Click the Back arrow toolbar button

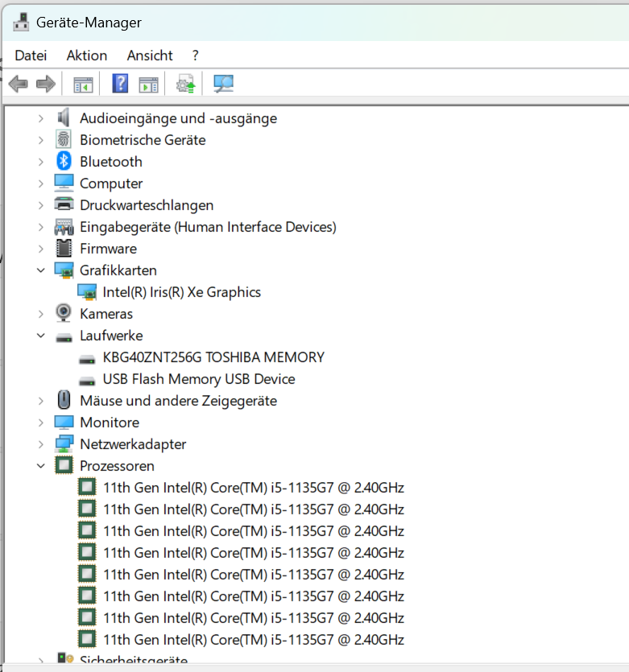[19, 84]
